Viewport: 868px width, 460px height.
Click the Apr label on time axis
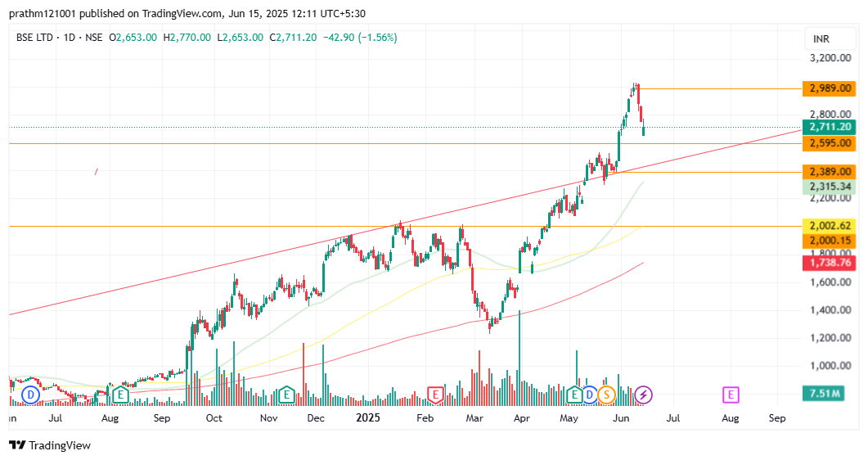521,418
